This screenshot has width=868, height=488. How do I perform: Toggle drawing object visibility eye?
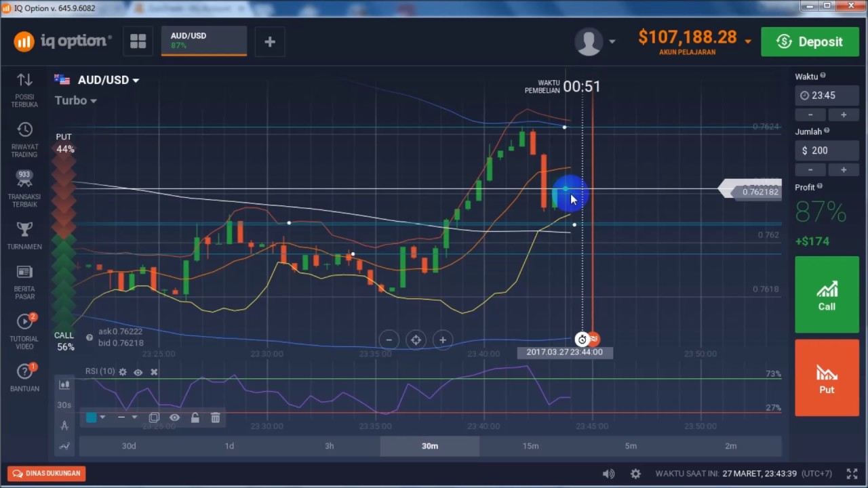(x=174, y=418)
